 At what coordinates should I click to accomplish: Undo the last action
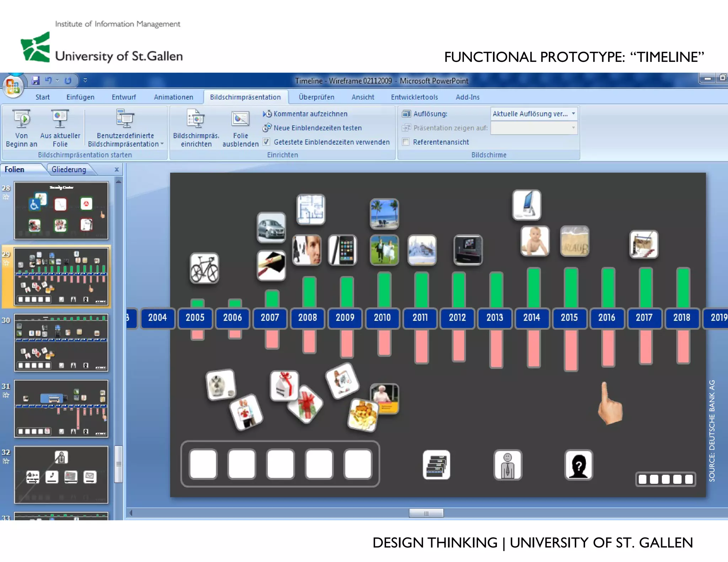[48, 80]
